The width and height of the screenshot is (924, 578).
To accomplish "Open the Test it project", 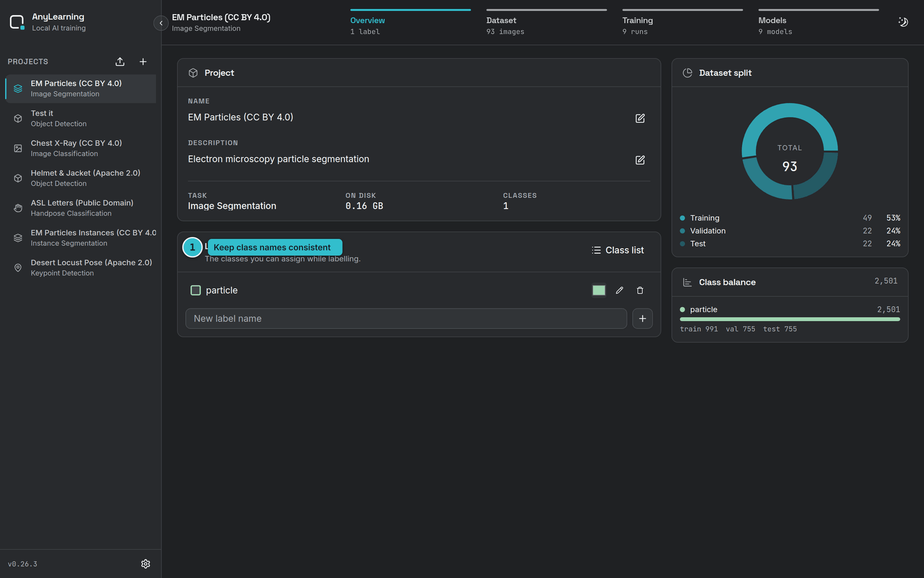I will point(81,118).
